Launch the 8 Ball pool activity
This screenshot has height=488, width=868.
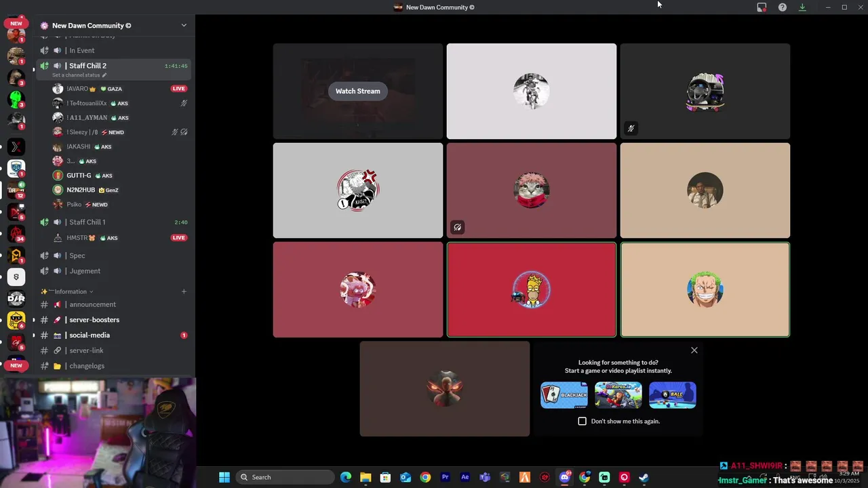[x=673, y=395]
